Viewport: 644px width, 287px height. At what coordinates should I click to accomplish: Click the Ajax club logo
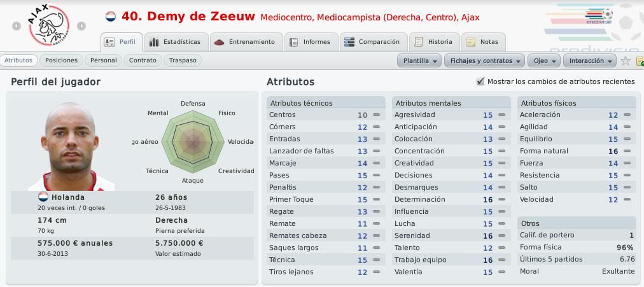[48, 25]
